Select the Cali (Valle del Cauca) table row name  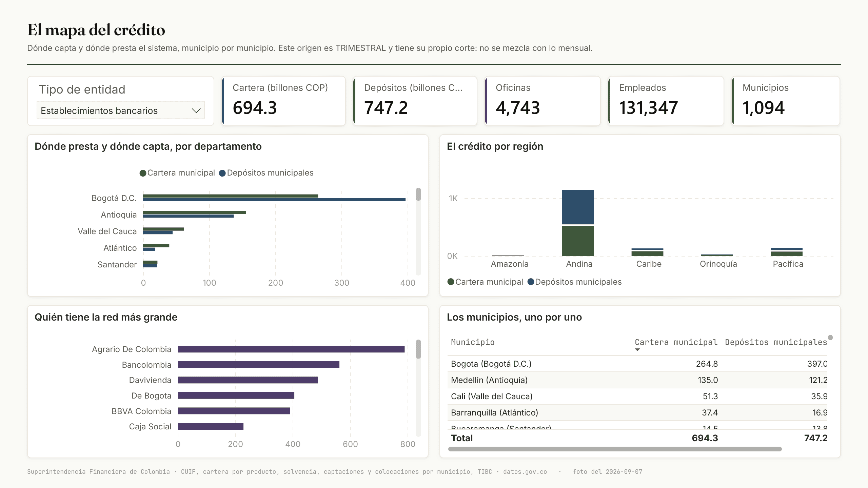point(492,396)
